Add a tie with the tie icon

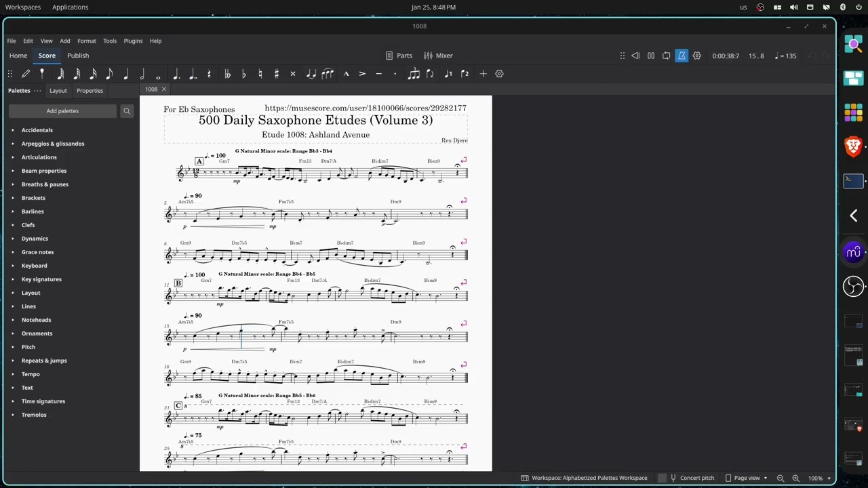pyautogui.click(x=311, y=74)
